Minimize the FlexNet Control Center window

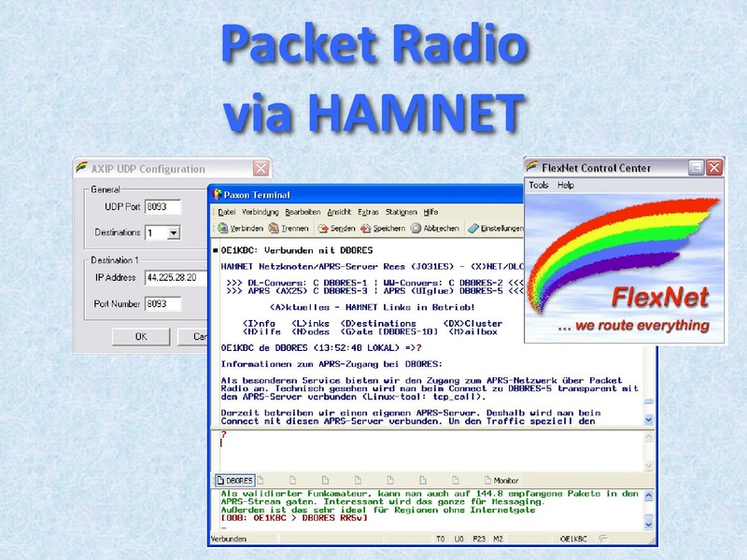[x=697, y=167]
